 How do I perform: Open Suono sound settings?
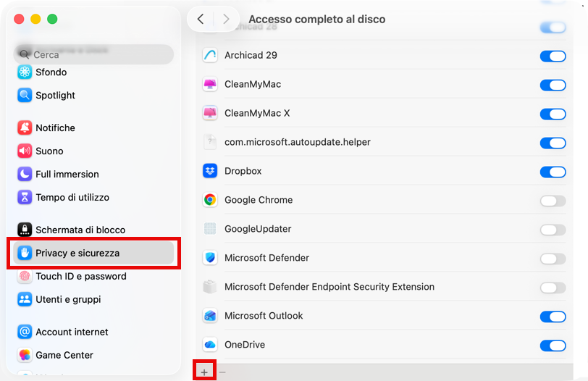coord(49,151)
